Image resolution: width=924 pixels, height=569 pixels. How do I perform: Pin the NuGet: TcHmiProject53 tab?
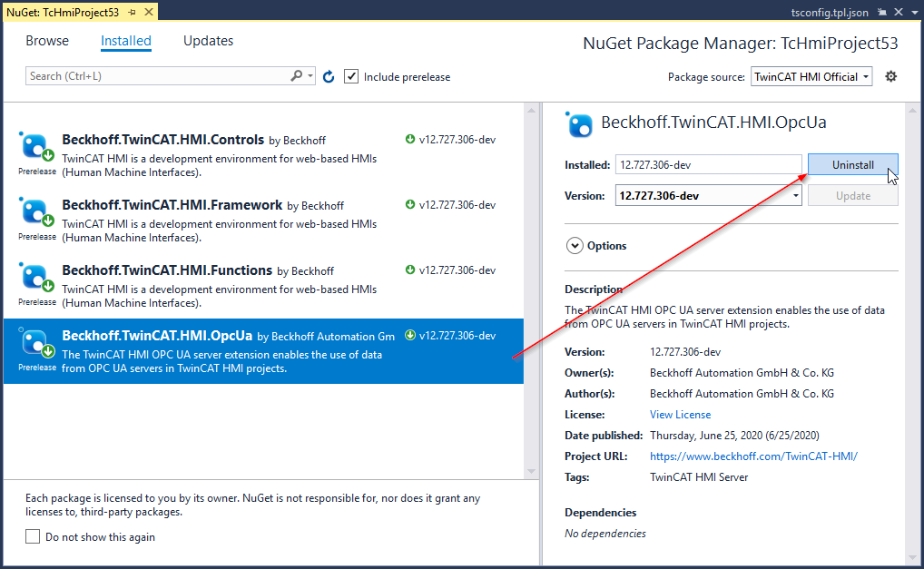point(133,13)
